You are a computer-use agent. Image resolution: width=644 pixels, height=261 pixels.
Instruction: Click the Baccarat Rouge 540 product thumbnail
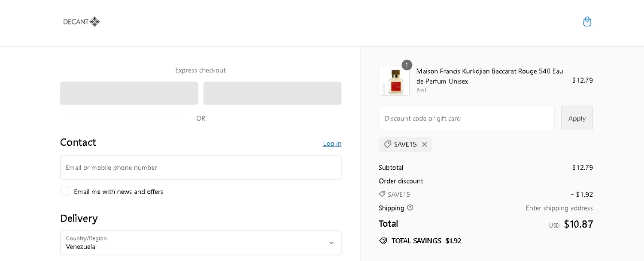[x=394, y=81]
